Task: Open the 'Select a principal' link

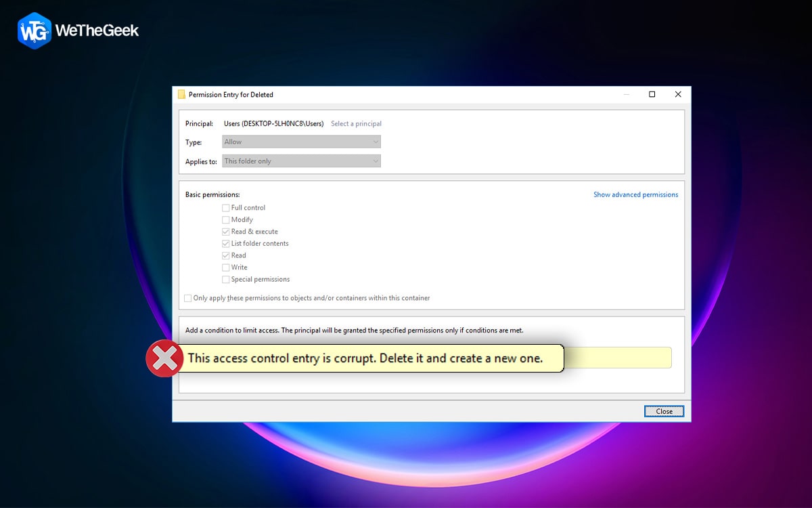Action: [356, 123]
